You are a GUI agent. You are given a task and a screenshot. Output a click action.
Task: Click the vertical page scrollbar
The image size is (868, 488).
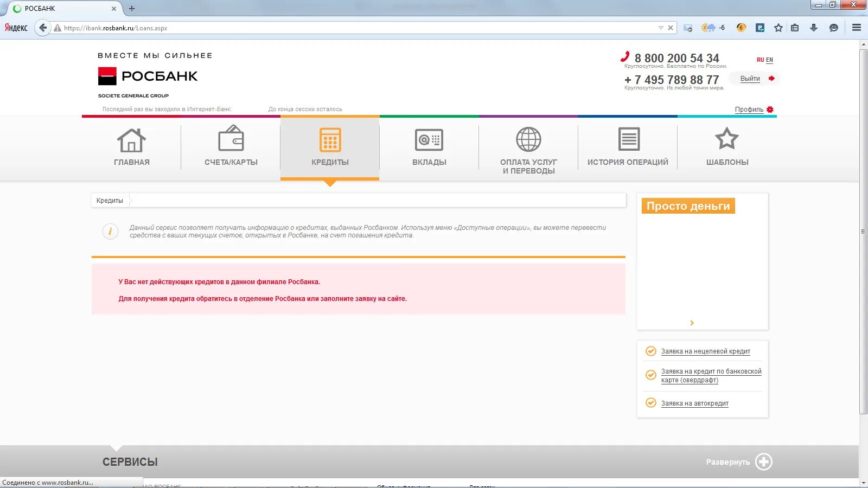(x=863, y=232)
